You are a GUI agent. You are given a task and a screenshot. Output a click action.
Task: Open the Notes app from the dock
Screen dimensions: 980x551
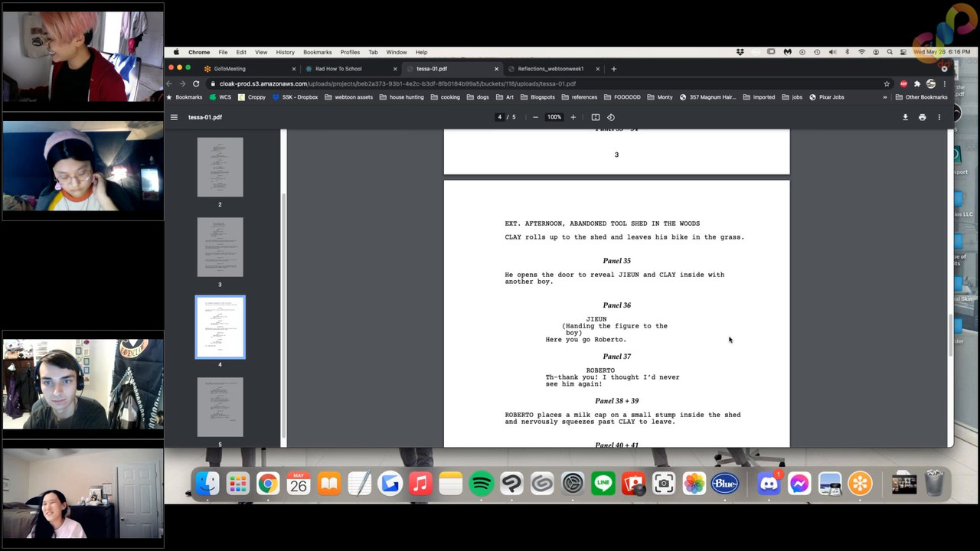click(450, 483)
